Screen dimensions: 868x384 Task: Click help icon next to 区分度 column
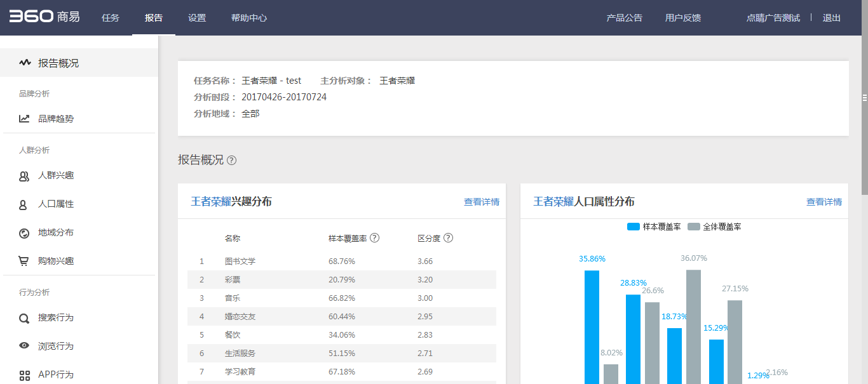pos(449,238)
